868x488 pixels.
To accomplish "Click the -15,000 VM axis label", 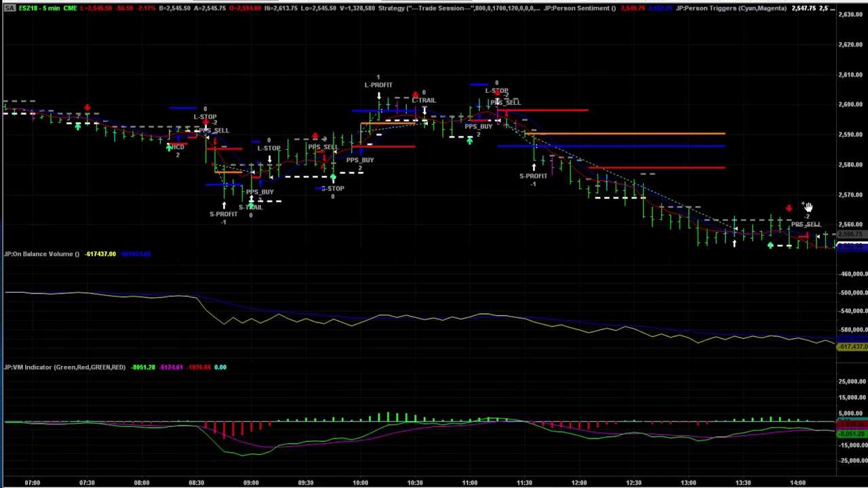I will click(x=852, y=445).
